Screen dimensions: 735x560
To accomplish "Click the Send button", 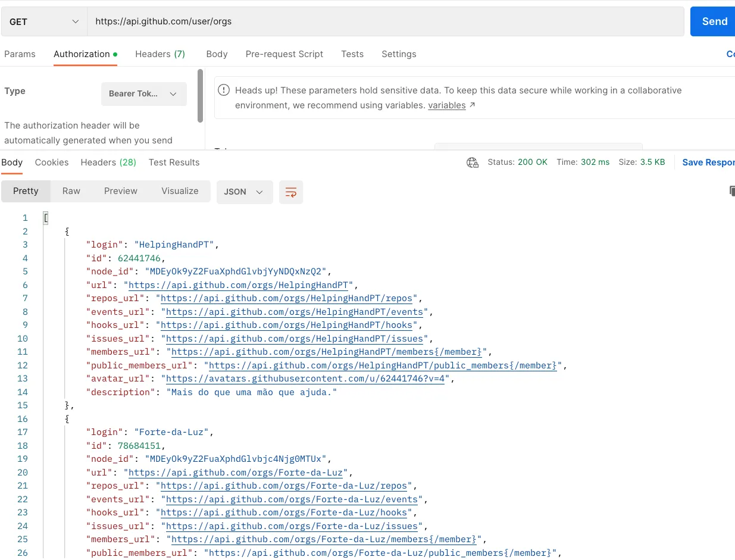I will pos(714,21).
